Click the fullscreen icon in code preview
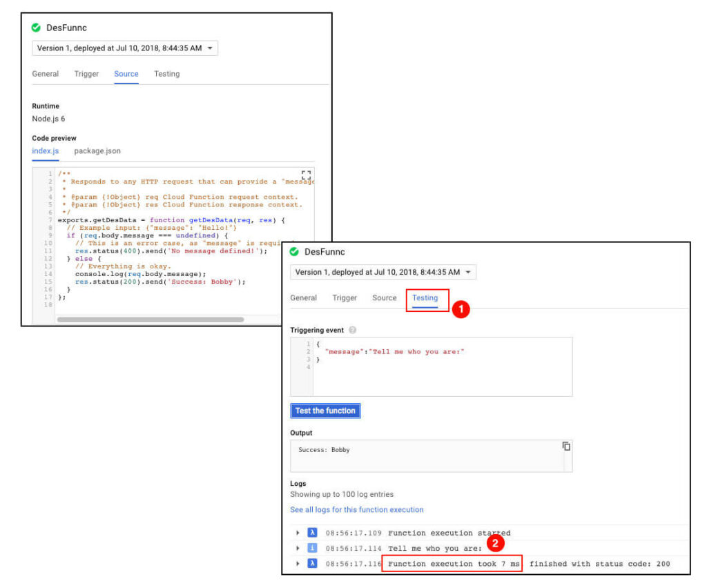This screenshot has width=707, height=588. tap(306, 175)
